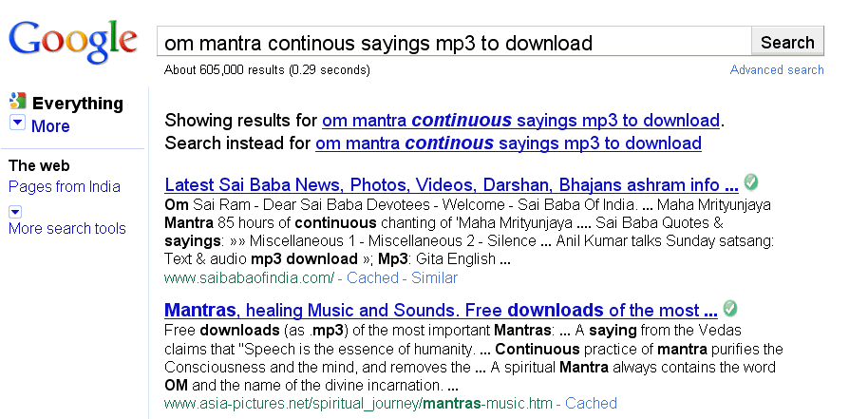
Task: Select Pages from India filter
Action: (65, 186)
